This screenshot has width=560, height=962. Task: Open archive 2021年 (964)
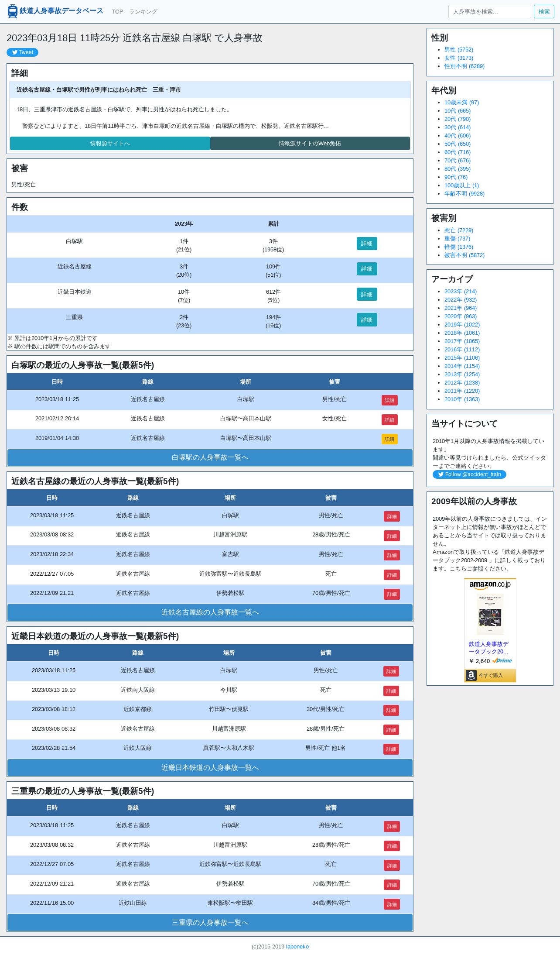pyautogui.click(x=461, y=308)
